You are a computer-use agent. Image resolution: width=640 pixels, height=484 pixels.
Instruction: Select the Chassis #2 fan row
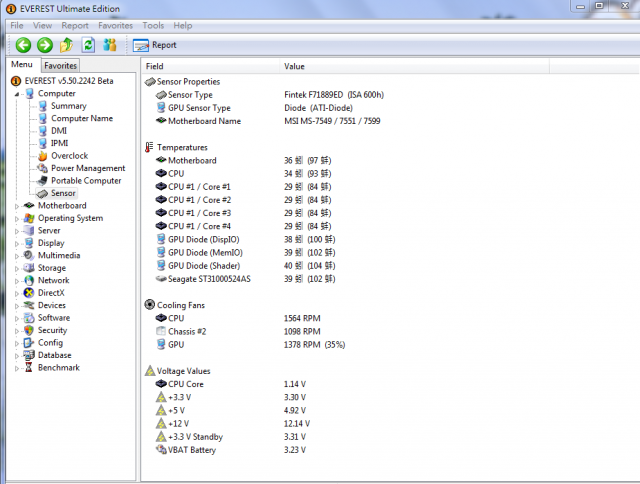[238, 331]
